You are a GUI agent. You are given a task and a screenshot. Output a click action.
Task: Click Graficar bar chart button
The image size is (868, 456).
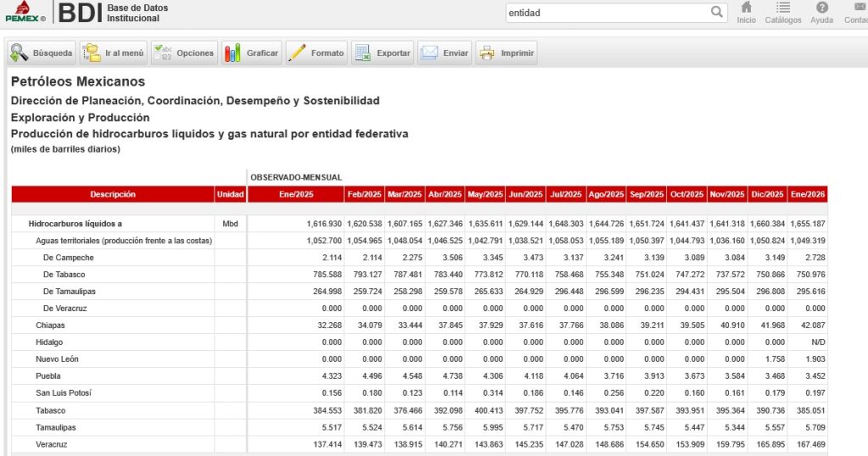click(252, 53)
